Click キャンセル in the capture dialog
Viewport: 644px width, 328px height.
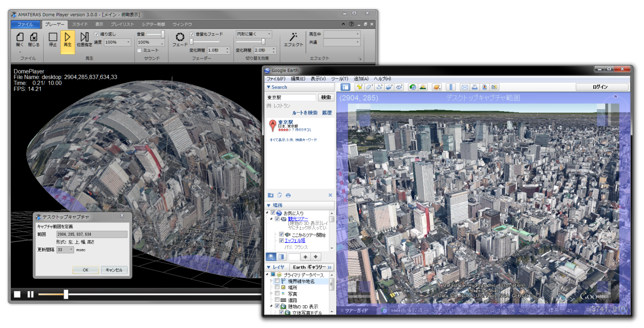click(x=114, y=270)
